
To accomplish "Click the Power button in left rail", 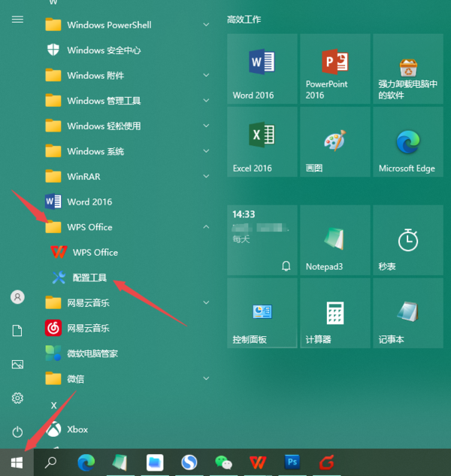I will tap(17, 432).
